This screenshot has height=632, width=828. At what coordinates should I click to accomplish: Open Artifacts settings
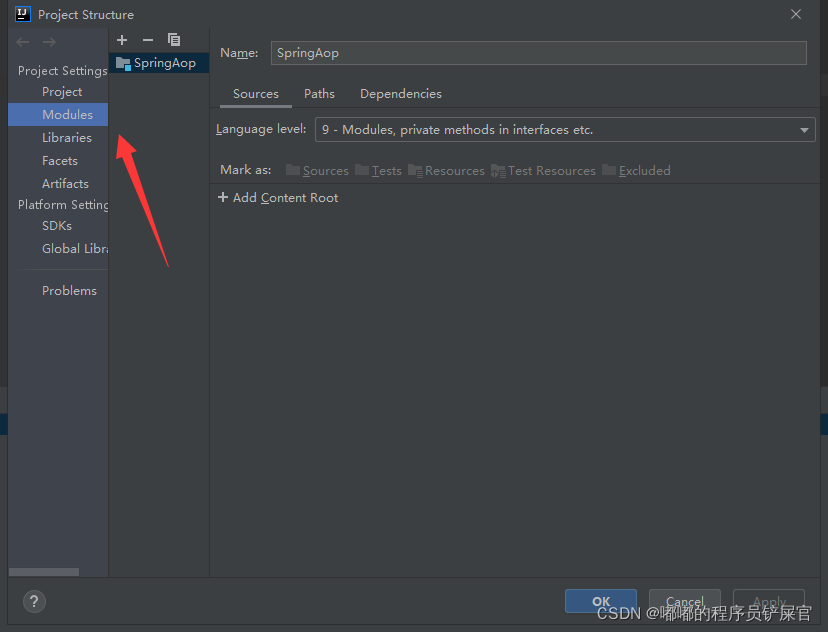(65, 184)
